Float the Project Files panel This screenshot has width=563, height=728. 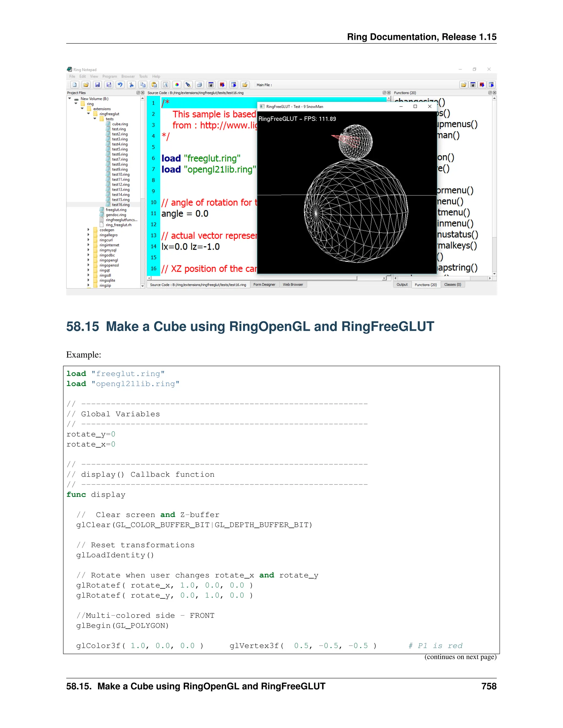click(x=138, y=93)
